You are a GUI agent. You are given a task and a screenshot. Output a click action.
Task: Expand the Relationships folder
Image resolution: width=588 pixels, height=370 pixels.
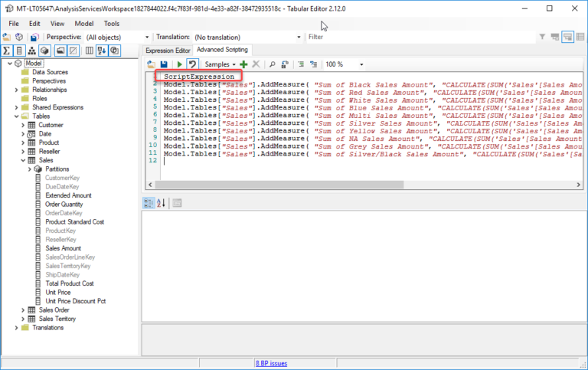pos(17,90)
